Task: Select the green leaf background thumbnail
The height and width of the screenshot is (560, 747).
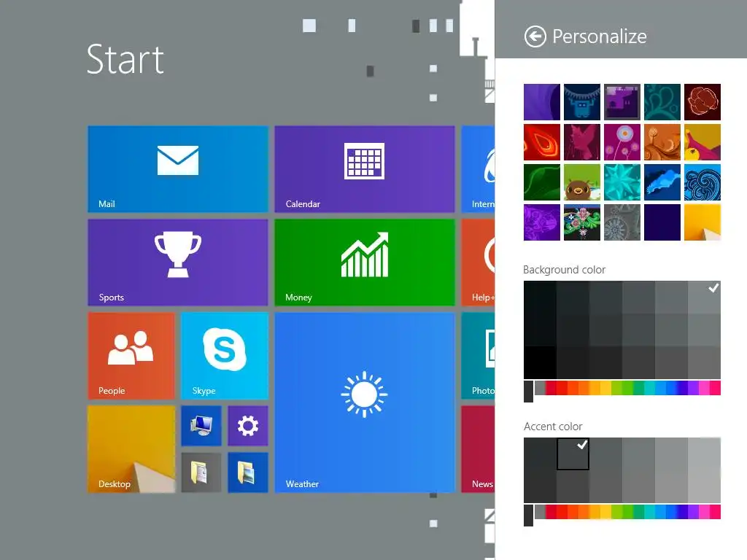Action: pyautogui.click(x=542, y=182)
